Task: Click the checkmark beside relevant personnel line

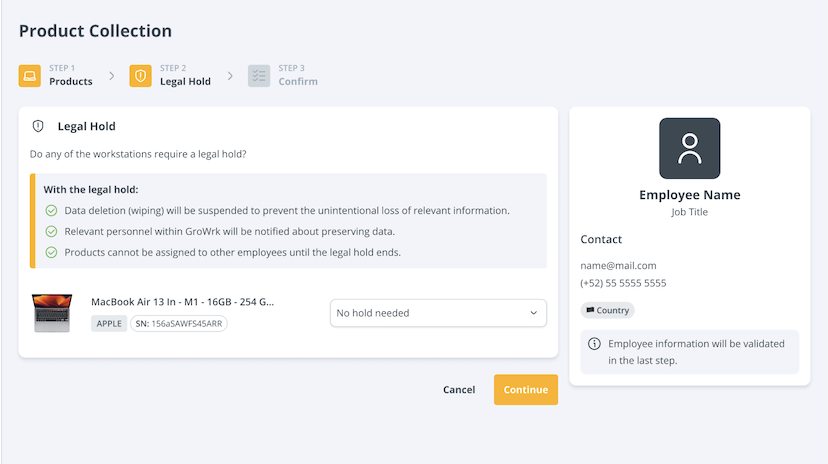Action: click(x=51, y=232)
